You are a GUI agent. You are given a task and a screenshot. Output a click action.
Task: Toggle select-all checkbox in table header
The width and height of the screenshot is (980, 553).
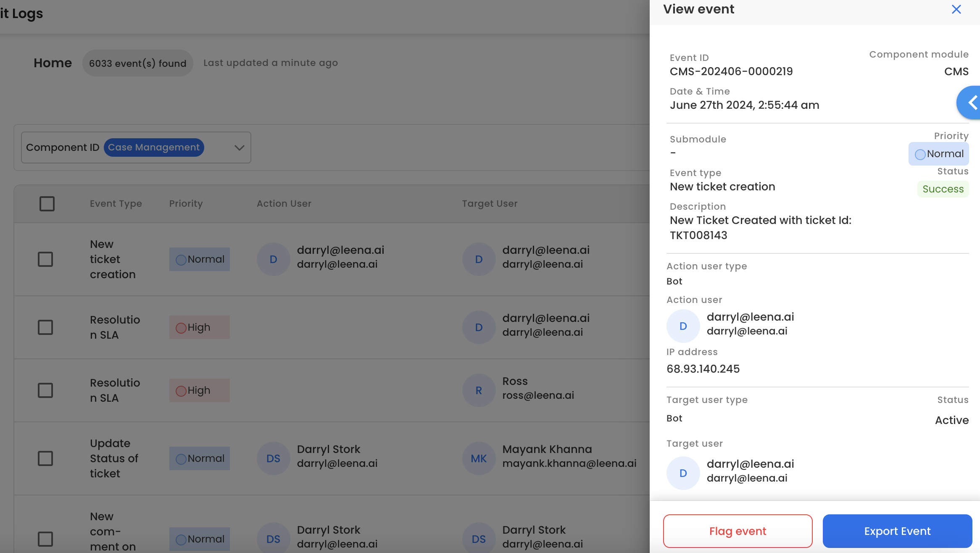point(47,204)
